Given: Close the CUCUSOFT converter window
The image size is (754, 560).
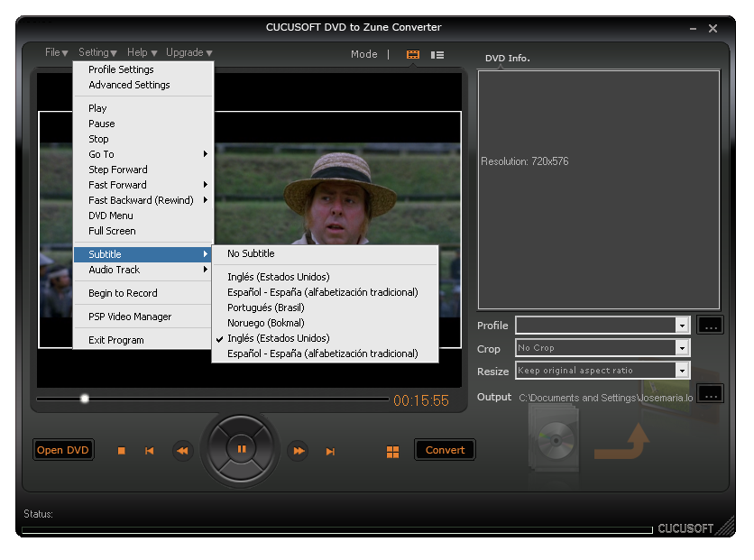Looking at the screenshot, I should pos(713,29).
